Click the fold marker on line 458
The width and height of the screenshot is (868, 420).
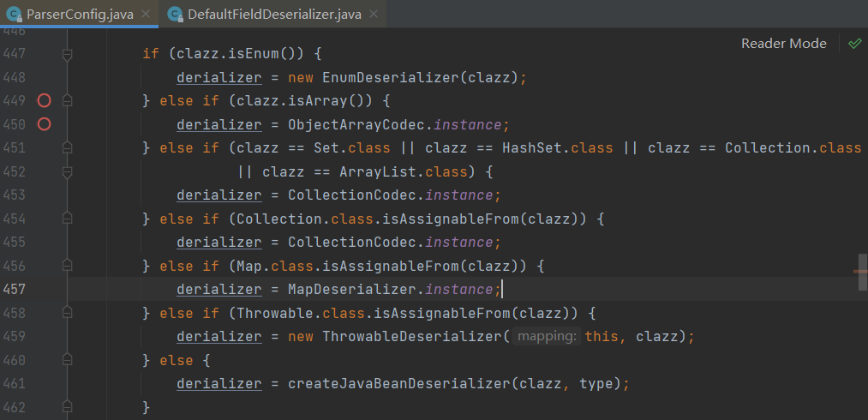(x=68, y=313)
